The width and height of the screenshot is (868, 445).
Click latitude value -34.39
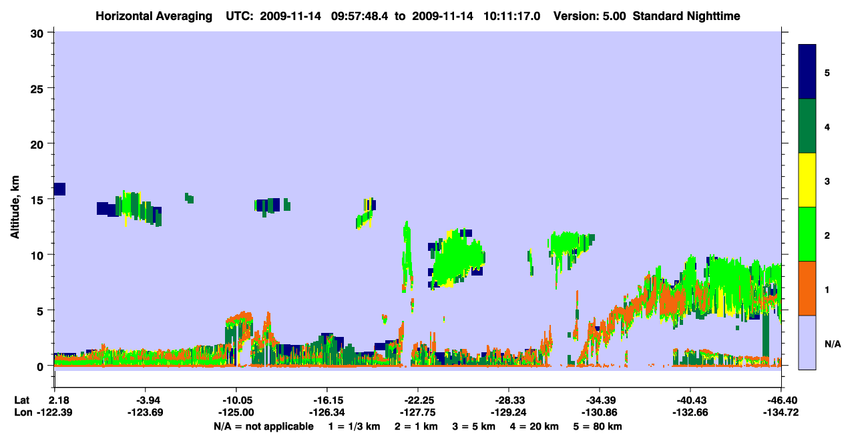point(600,400)
